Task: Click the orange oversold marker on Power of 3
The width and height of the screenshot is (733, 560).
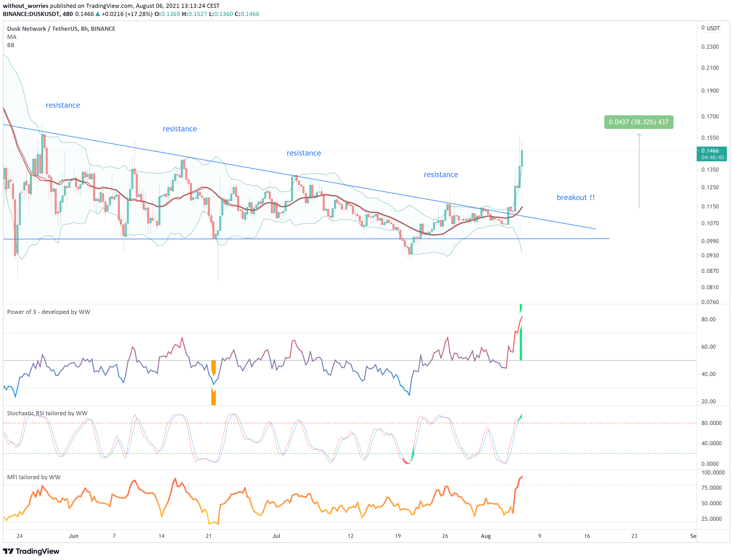Action: [214, 382]
